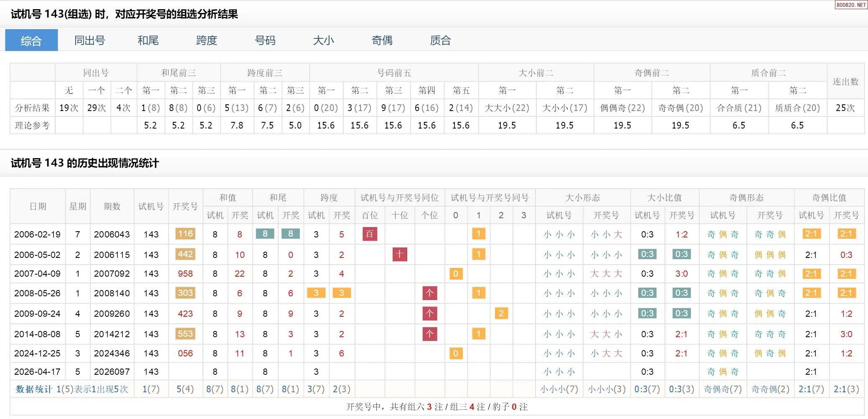Screen dimensions: 868x419
Task: Click the orange 2 badge in 2009-09-24 row
Action: point(501,313)
